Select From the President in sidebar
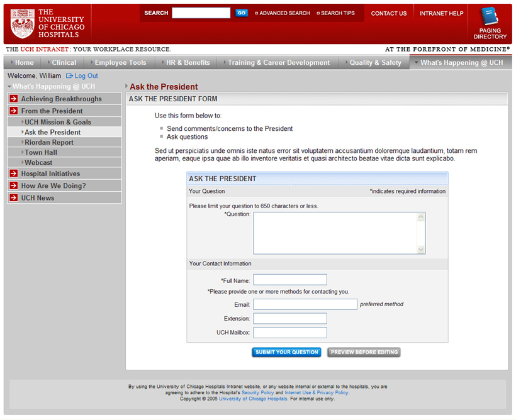The image size is (516, 420). (x=64, y=111)
